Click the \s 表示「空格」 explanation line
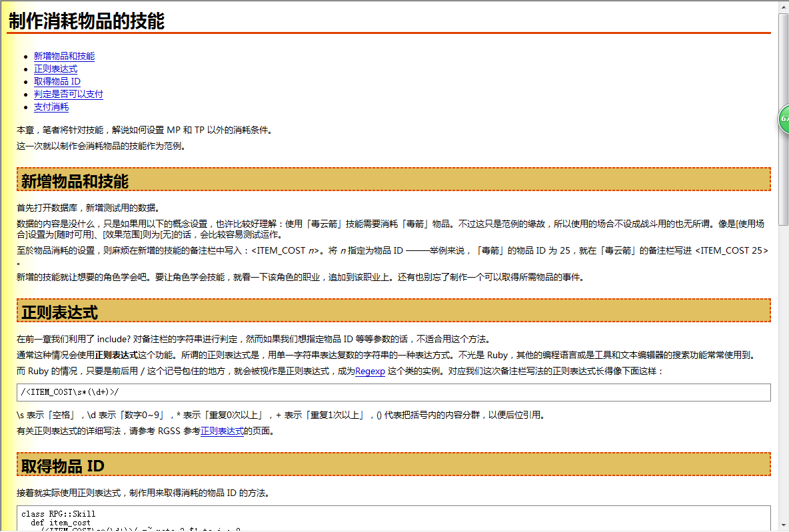The width and height of the screenshot is (789, 532). click(281, 415)
